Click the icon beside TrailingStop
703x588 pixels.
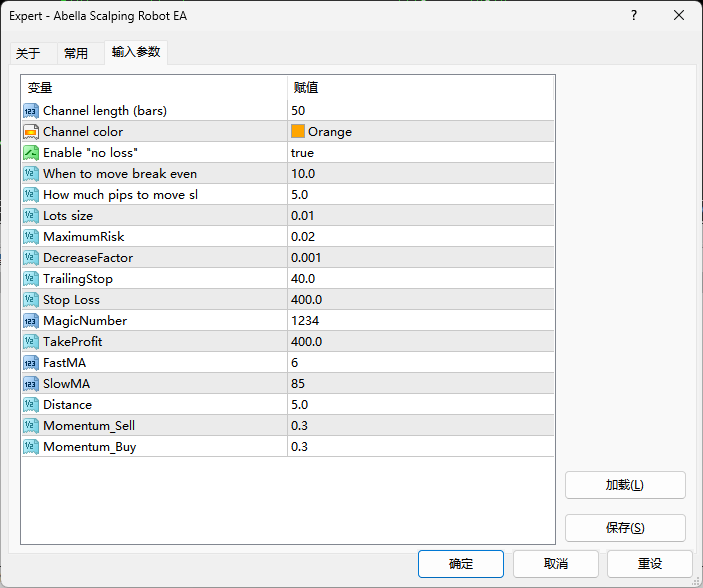click(x=30, y=279)
